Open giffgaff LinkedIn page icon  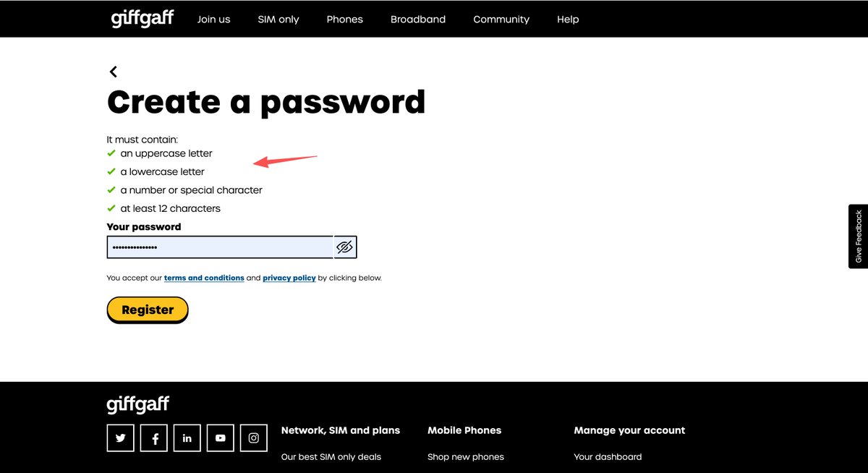coord(187,438)
